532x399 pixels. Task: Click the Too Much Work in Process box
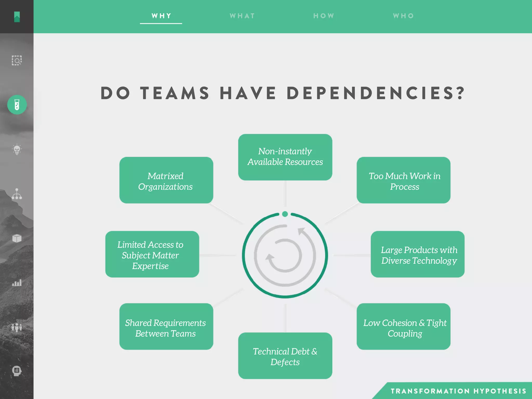coord(403,180)
